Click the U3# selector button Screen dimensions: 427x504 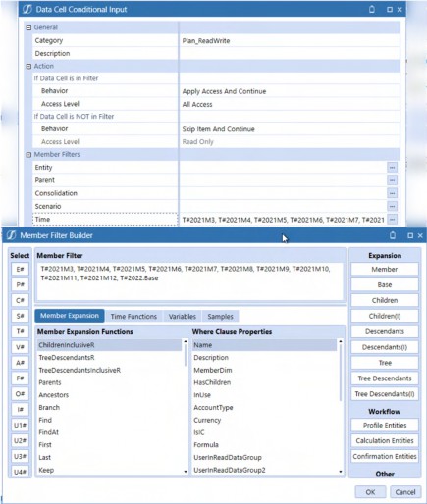pyautogui.click(x=20, y=456)
